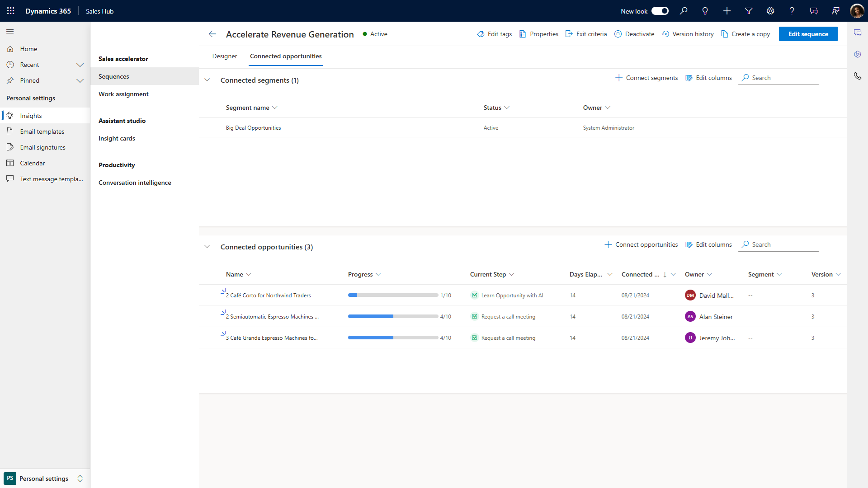Screen dimensions: 868x488
Task: Open global search with the magnifying glass icon
Action: click(x=684, y=11)
